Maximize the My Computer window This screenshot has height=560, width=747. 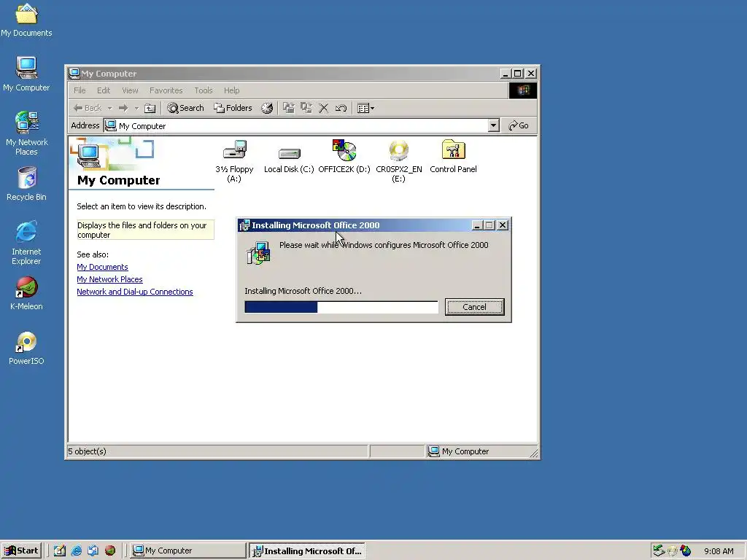pyautogui.click(x=518, y=74)
